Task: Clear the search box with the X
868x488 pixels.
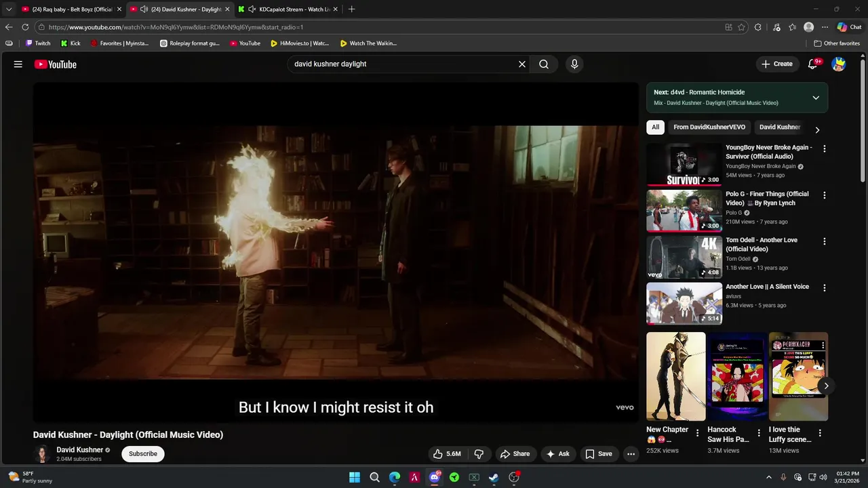Action: pos(522,64)
